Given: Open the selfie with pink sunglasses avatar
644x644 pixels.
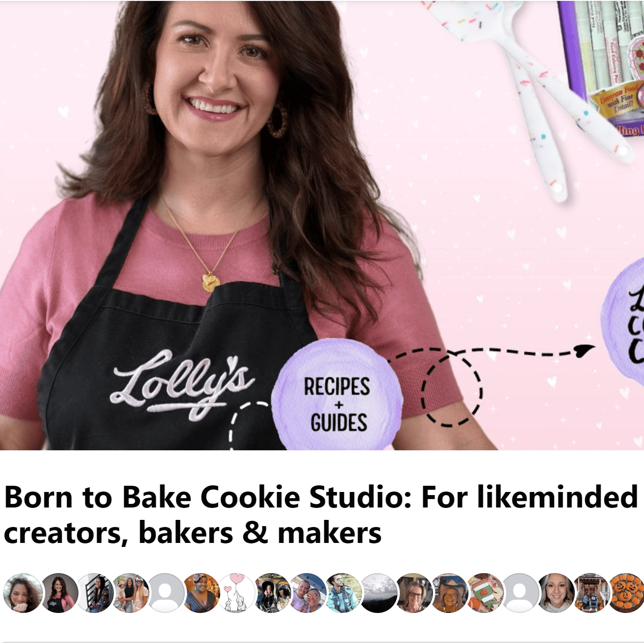Looking at the screenshot, I should pos(308,593).
